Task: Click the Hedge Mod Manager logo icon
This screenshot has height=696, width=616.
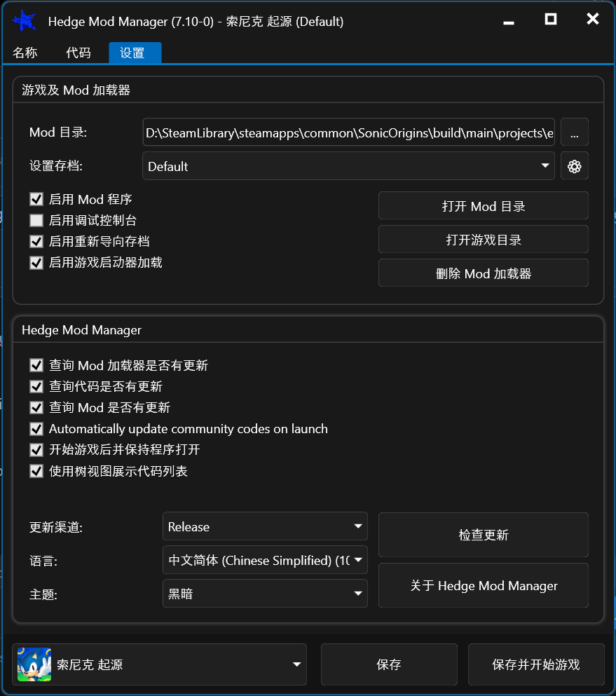Action: (x=23, y=21)
